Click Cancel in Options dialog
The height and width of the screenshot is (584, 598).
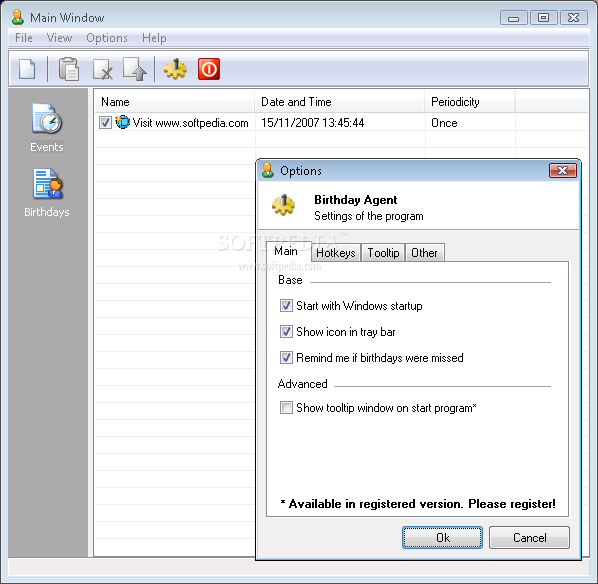529,537
